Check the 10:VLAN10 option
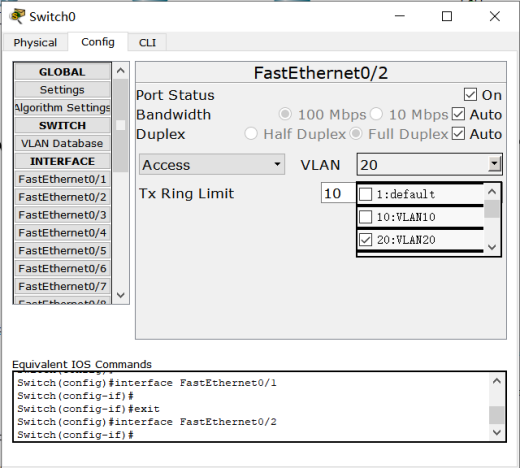 tap(366, 217)
